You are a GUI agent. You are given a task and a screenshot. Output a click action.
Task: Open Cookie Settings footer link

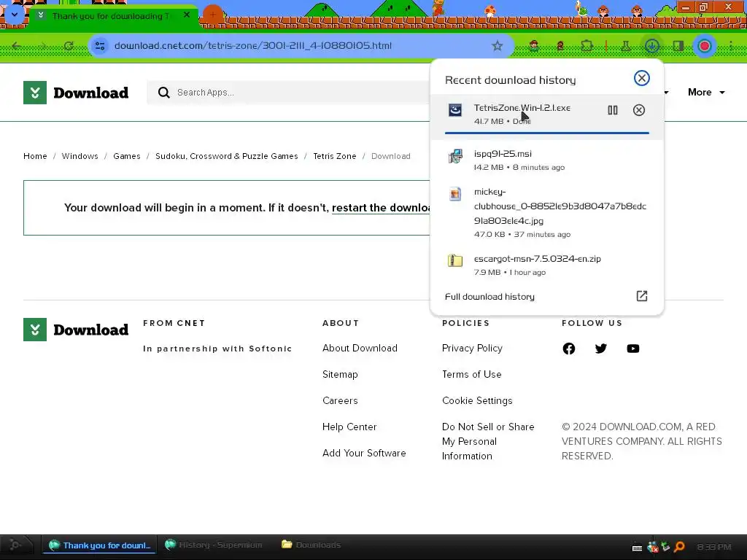477,400
